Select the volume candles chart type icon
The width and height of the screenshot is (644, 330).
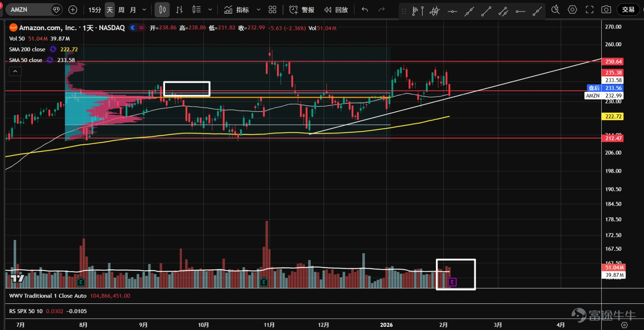196,10
